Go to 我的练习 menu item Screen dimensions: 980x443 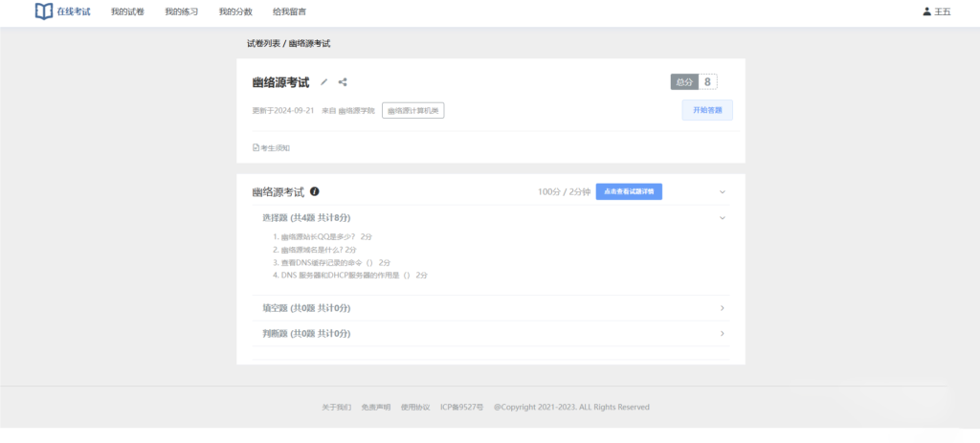181,11
